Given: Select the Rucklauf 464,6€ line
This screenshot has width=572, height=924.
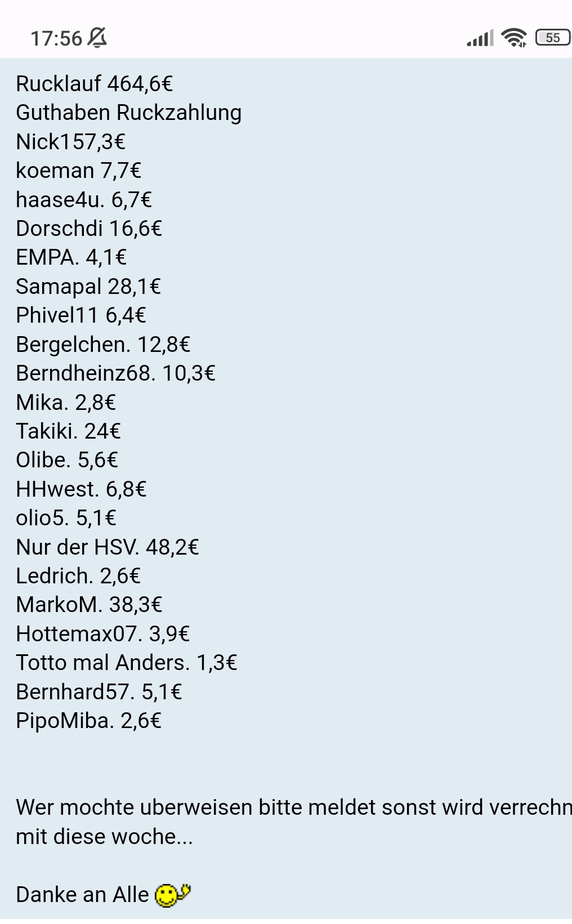Looking at the screenshot, I should (x=94, y=83).
